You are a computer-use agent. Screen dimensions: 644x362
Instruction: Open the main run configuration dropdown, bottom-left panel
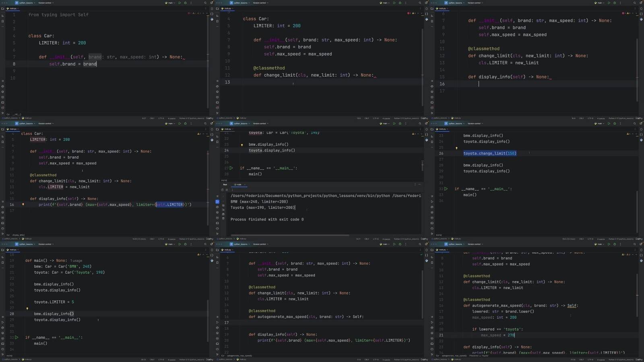(170, 244)
